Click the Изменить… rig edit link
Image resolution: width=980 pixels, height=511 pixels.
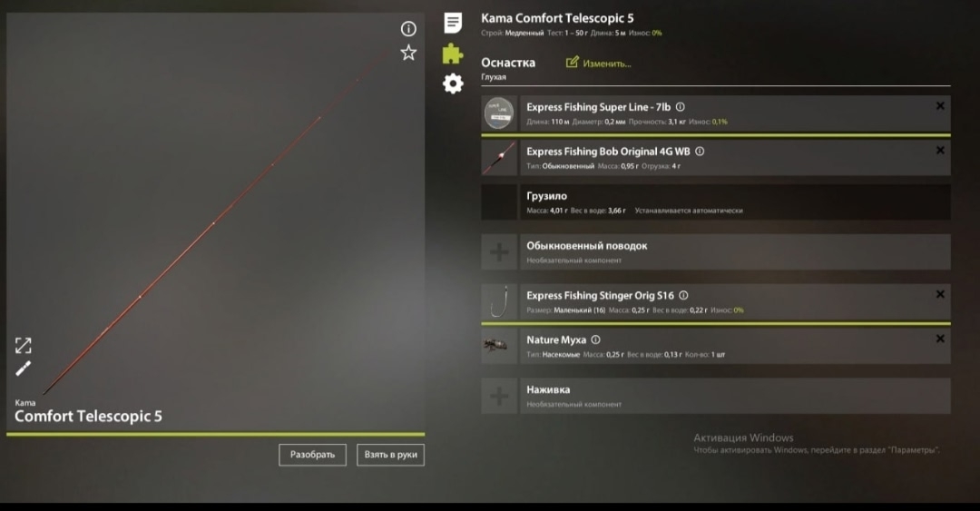tap(599, 64)
